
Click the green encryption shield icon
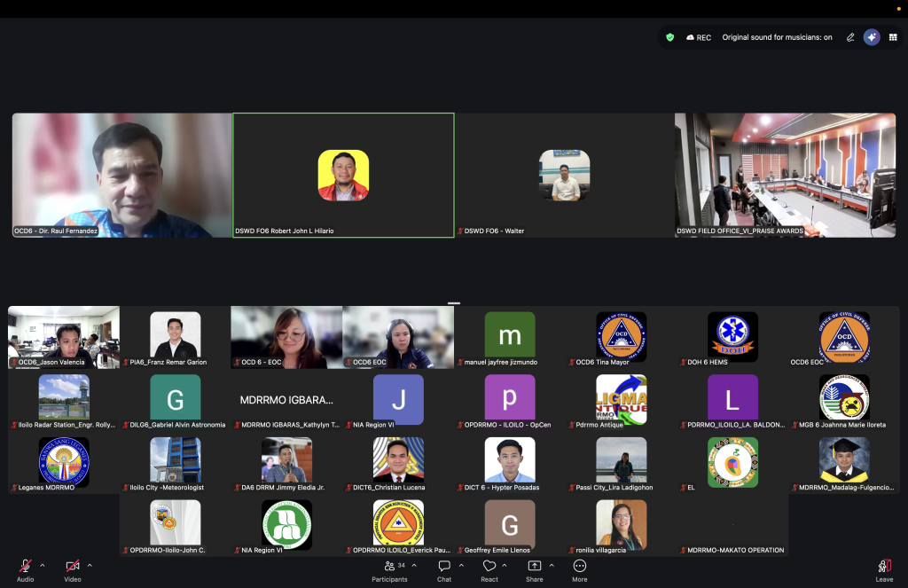pos(670,37)
